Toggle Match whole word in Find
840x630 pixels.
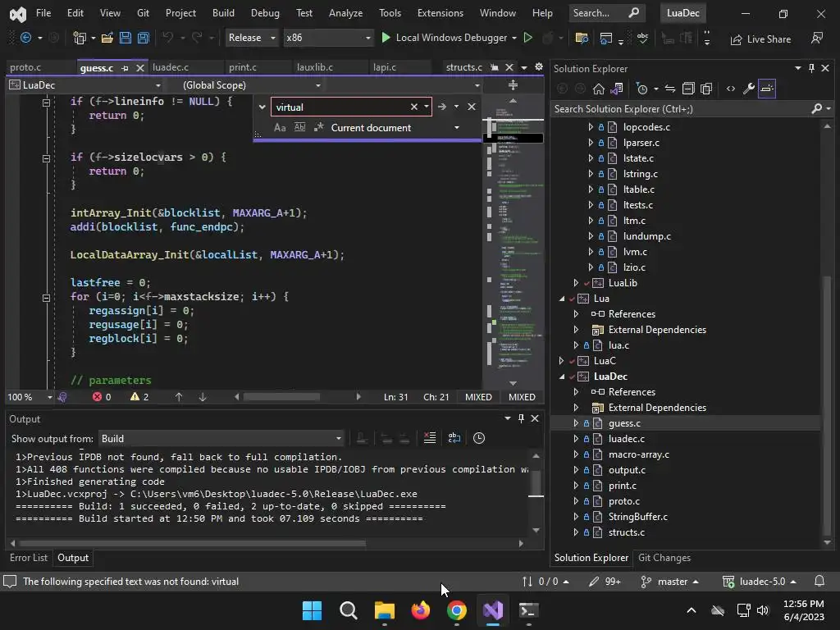click(300, 127)
